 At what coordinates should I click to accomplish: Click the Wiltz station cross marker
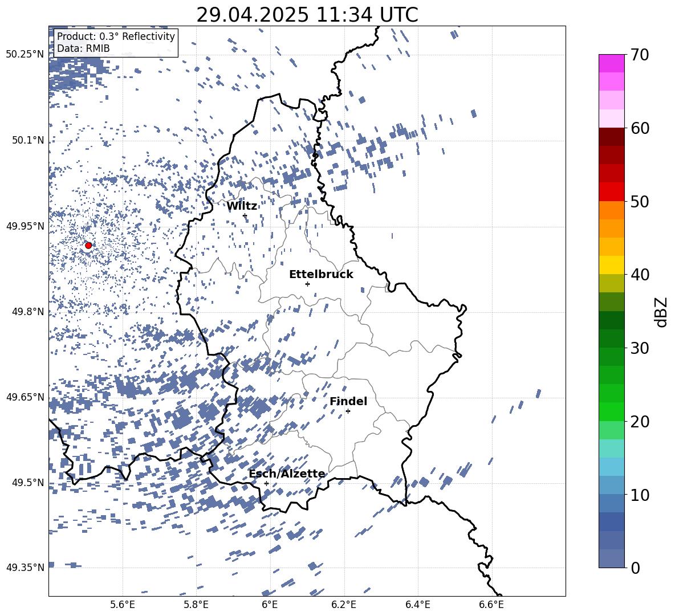pos(245,215)
